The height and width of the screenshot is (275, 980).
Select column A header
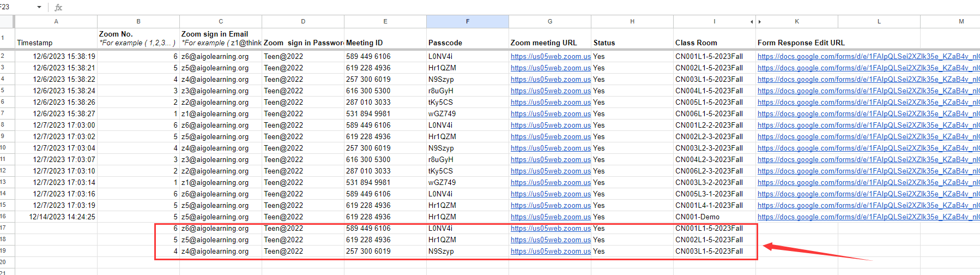pyautogui.click(x=56, y=21)
